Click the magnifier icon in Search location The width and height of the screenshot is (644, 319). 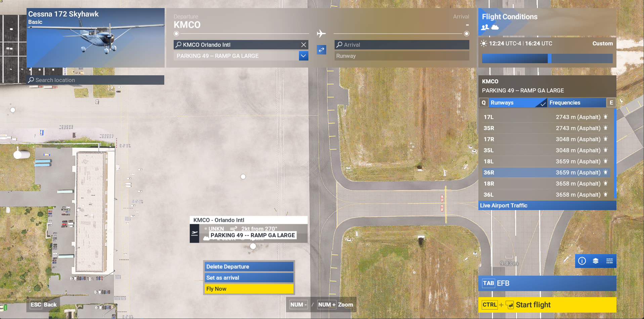click(31, 80)
